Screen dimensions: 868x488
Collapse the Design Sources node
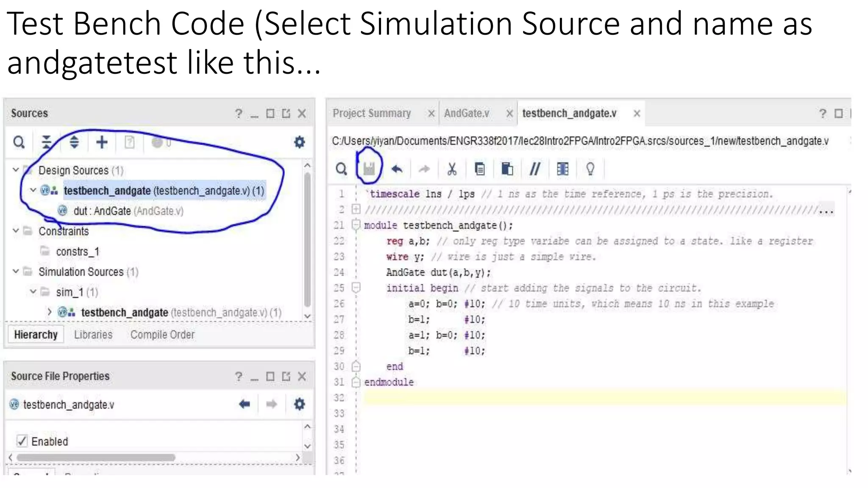(16, 170)
